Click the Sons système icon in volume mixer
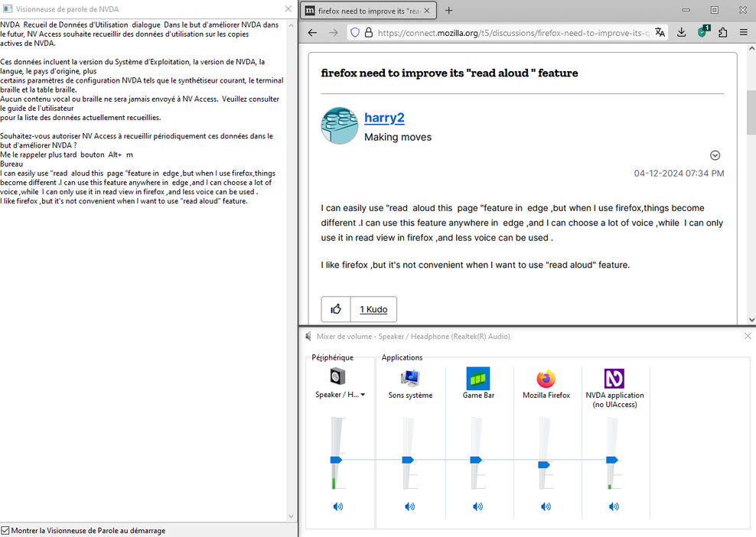 pos(410,379)
